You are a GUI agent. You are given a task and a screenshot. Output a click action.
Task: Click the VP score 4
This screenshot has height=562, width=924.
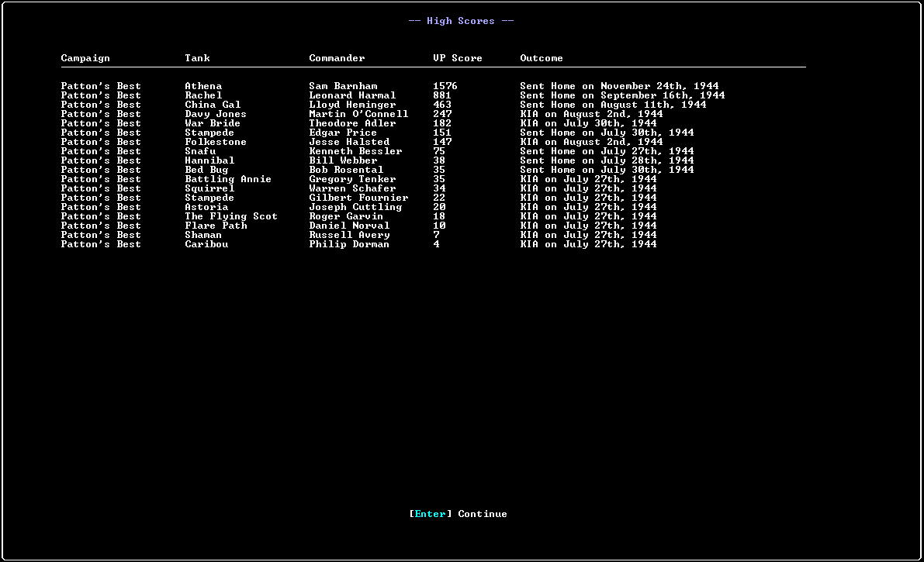pyautogui.click(x=436, y=244)
